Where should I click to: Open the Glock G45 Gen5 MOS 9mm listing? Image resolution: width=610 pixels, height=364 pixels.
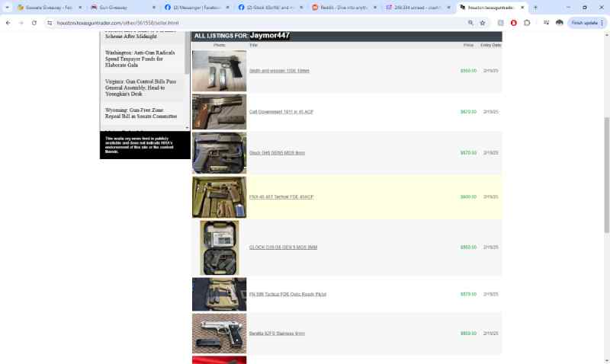point(277,153)
